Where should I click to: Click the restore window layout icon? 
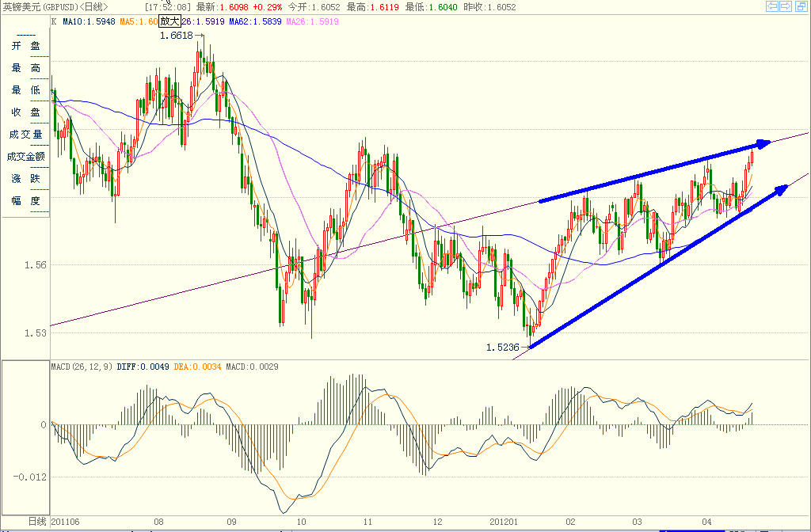[801, 6]
